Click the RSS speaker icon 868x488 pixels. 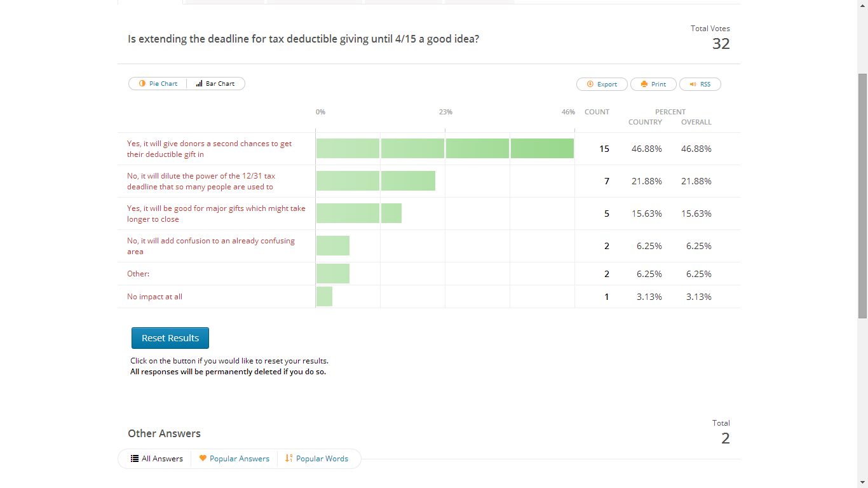[x=693, y=85]
